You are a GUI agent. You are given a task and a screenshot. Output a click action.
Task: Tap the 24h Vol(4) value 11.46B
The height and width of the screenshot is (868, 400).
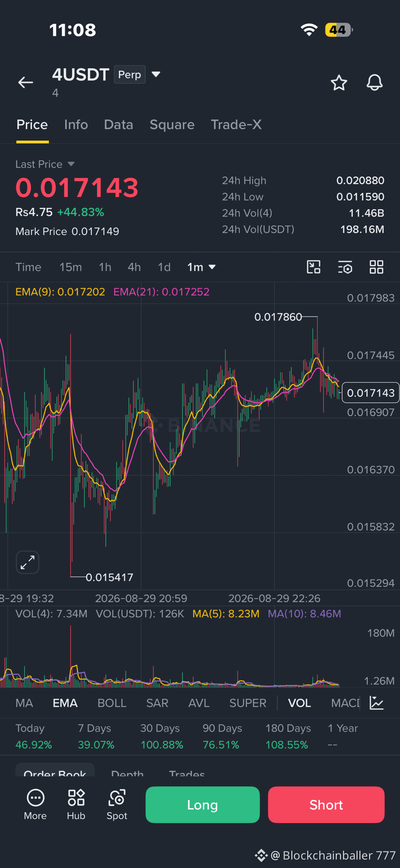[367, 213]
